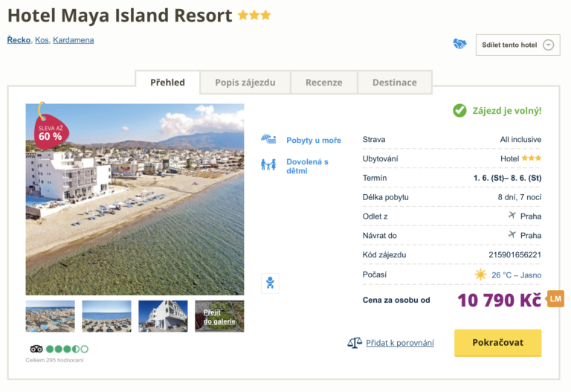The height and width of the screenshot is (392, 571).
Task: Click the family holiday with children icon
Action: [x=268, y=164]
